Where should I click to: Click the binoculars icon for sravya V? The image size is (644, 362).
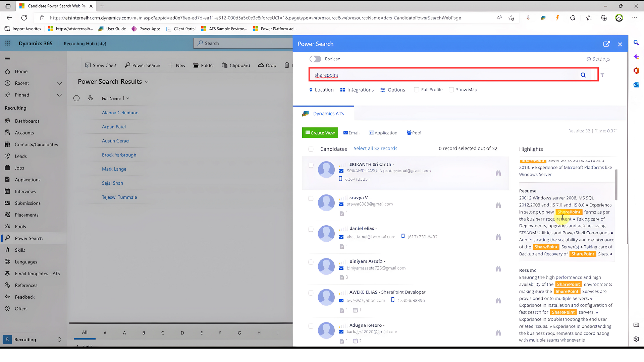pyautogui.click(x=498, y=205)
